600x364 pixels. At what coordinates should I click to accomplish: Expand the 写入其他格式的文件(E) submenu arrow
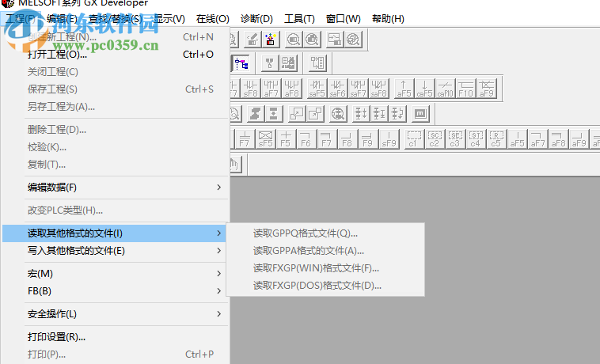219,251
